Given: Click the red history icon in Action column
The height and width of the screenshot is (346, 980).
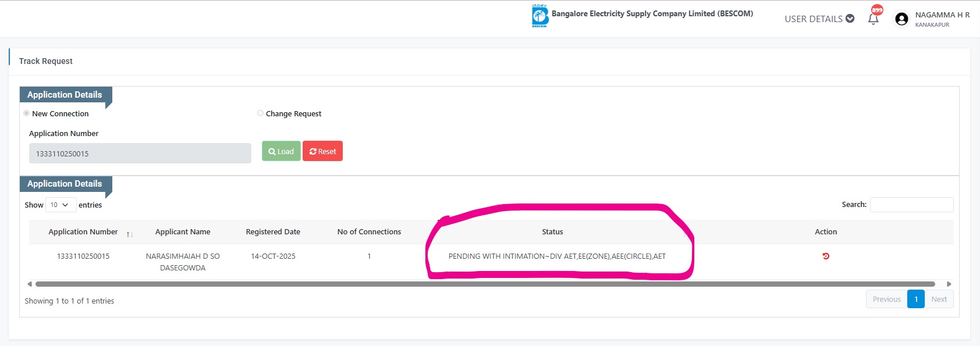Looking at the screenshot, I should point(826,256).
